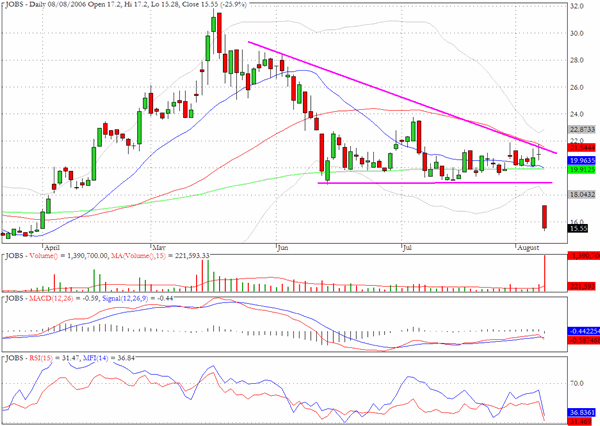Click the MFI(14) = 36.84 legend text
Image resolution: width=600 pixels, height=426 pixels.
(108, 358)
